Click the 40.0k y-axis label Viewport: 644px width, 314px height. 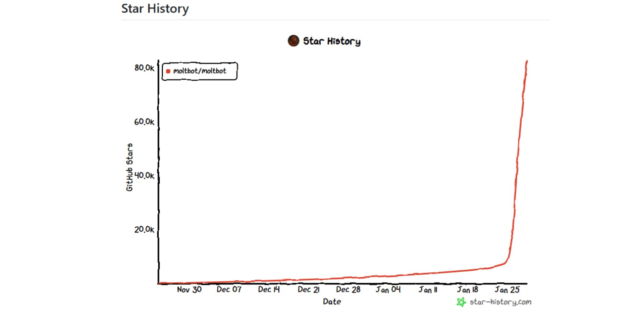click(x=144, y=176)
